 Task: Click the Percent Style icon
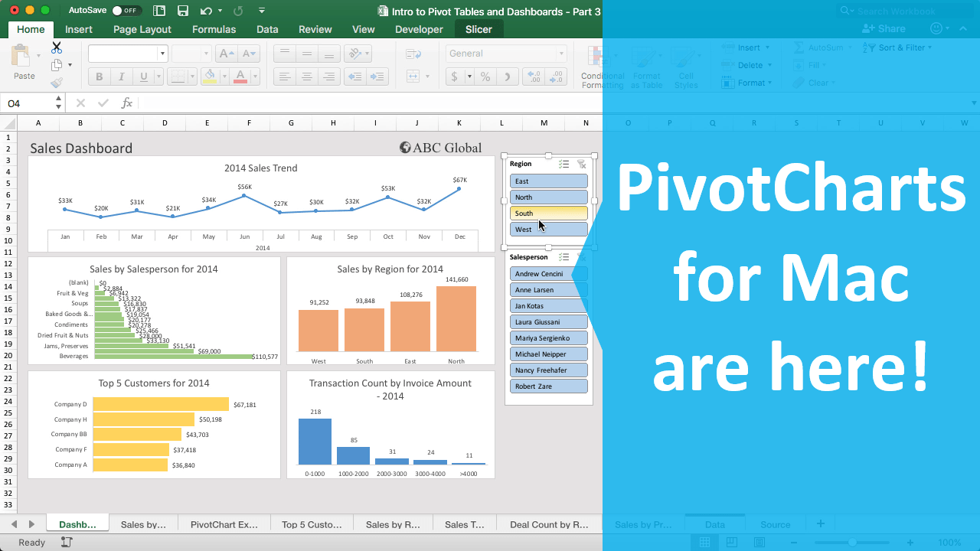(x=485, y=77)
